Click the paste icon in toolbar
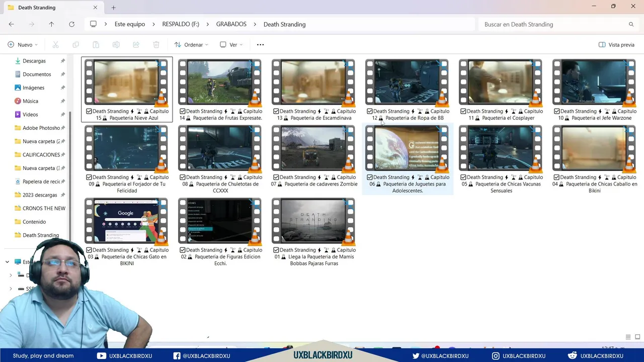Image resolution: width=644 pixels, height=362 pixels. tap(96, 45)
